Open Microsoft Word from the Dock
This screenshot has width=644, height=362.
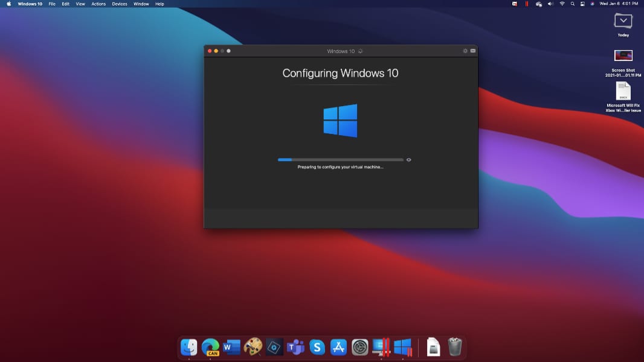click(231, 348)
